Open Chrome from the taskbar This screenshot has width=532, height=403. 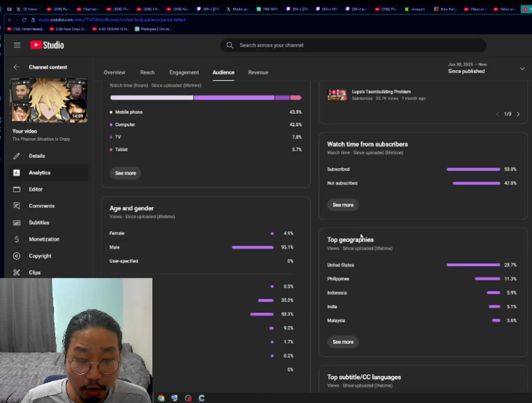161,398
